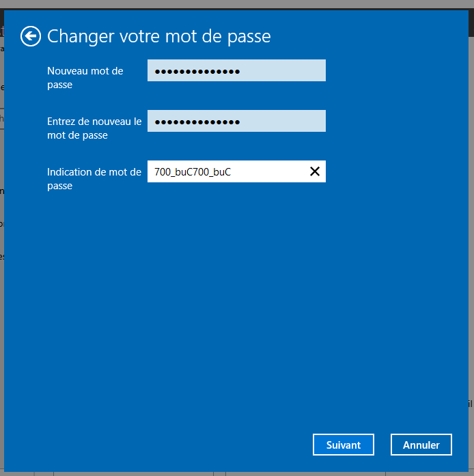Clear the password hint with the X icon
The width and height of the screenshot is (474, 476).
[x=315, y=171]
